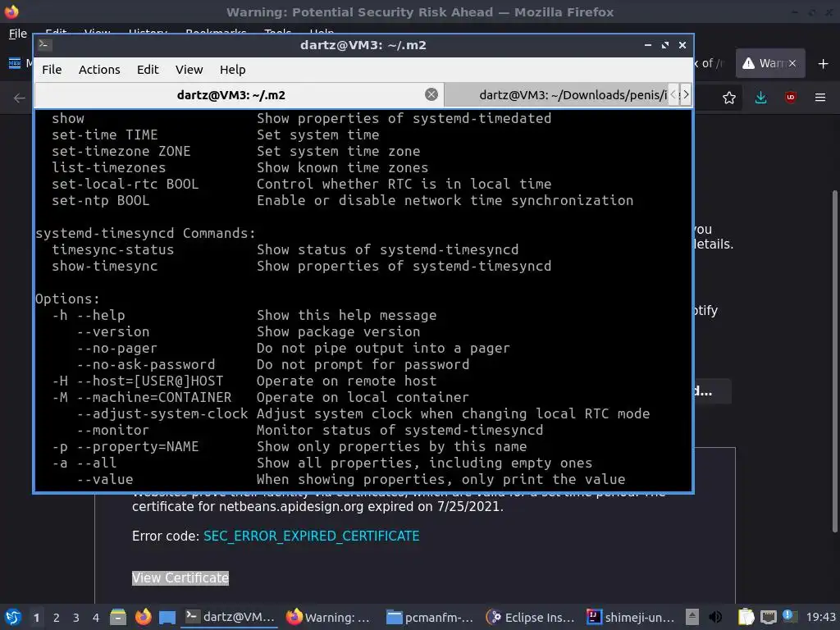Screen dimensions: 840x630
Task: Open the uBlock Origin extension
Action: 790,98
